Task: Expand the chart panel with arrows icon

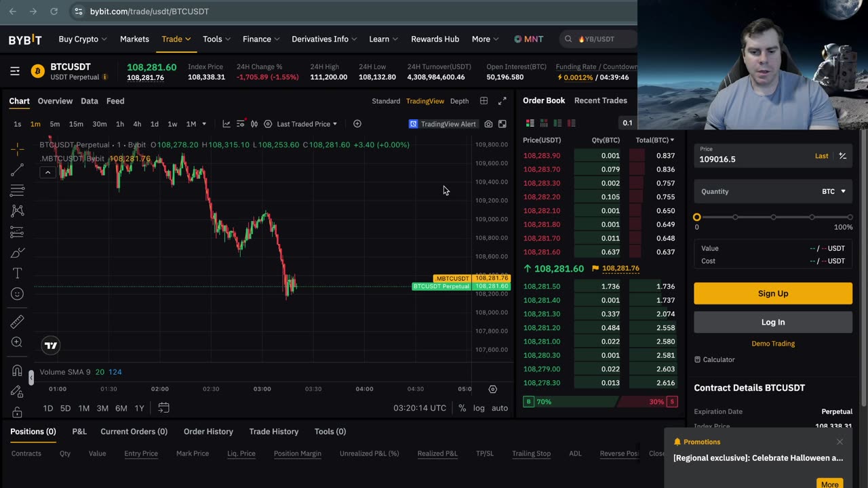Action: coord(502,101)
